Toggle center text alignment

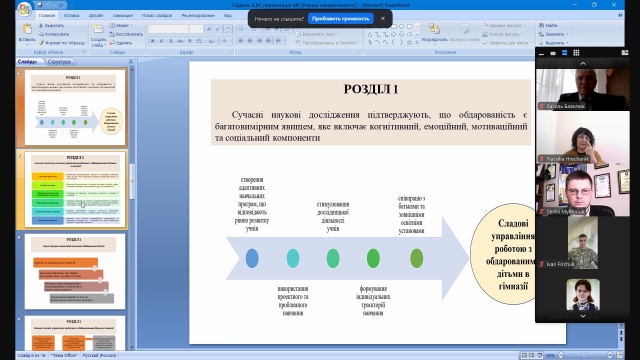[250, 41]
